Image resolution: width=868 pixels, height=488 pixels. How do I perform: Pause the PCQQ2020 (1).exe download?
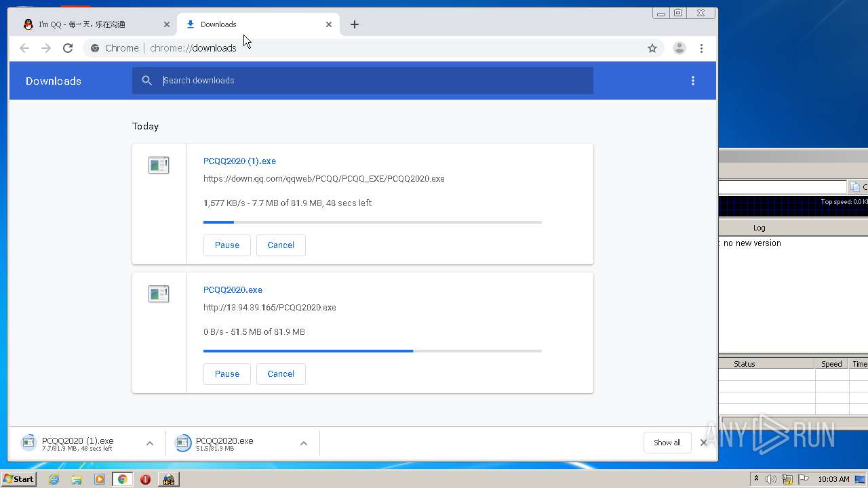[x=227, y=245]
